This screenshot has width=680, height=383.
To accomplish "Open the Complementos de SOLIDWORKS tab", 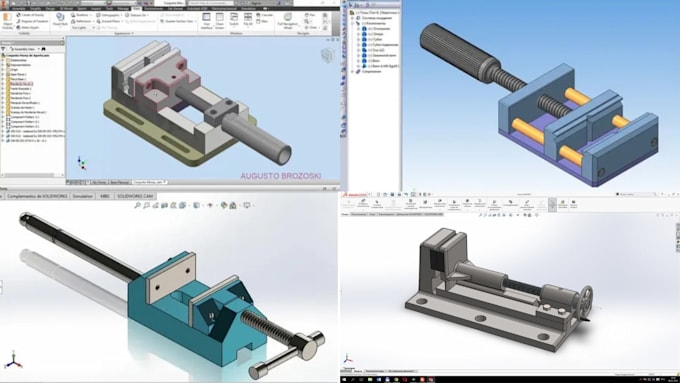I will (37, 196).
